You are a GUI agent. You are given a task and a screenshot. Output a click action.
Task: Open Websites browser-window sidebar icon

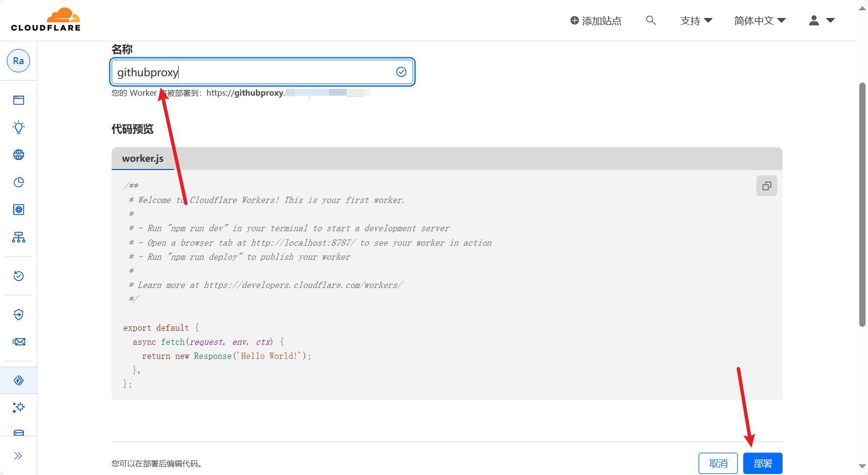click(x=18, y=100)
